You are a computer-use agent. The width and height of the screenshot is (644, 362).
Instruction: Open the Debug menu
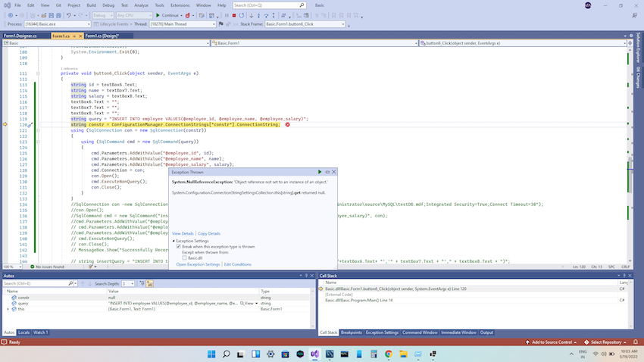pos(108,5)
